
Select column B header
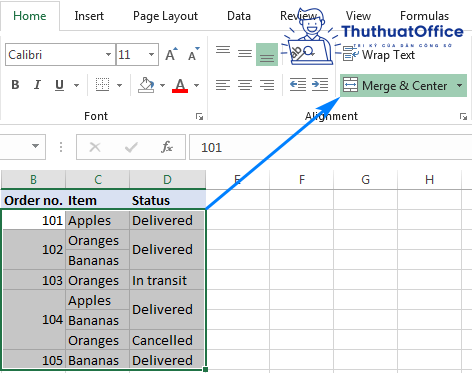pos(33,180)
